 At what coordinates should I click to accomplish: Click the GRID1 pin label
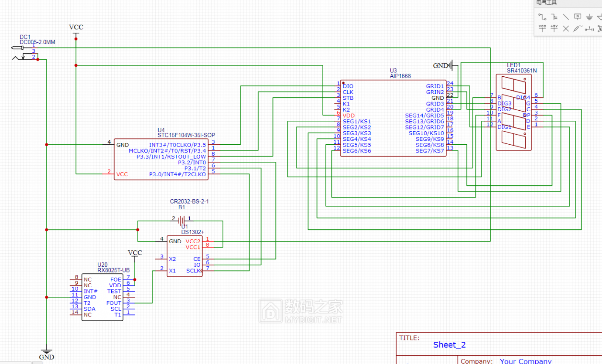[435, 86]
